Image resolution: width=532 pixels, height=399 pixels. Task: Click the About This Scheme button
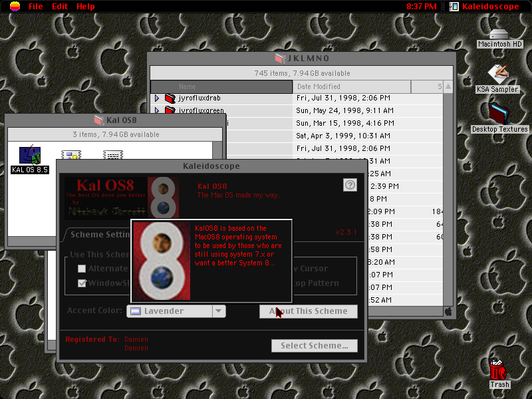click(x=309, y=311)
